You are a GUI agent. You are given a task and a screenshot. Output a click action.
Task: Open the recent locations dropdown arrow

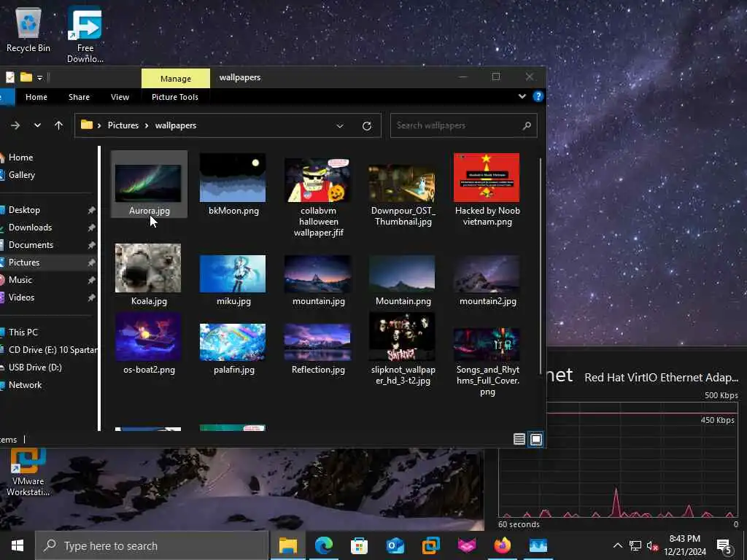tap(37, 125)
